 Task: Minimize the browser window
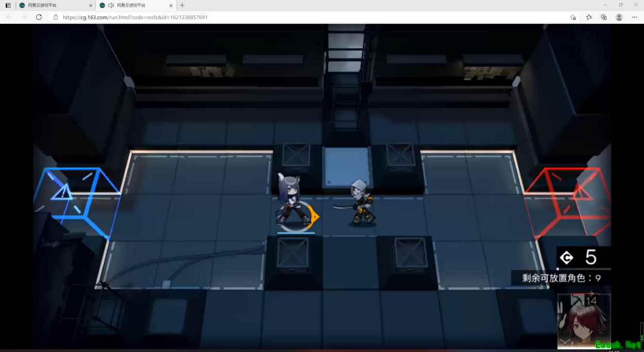tap(605, 5)
